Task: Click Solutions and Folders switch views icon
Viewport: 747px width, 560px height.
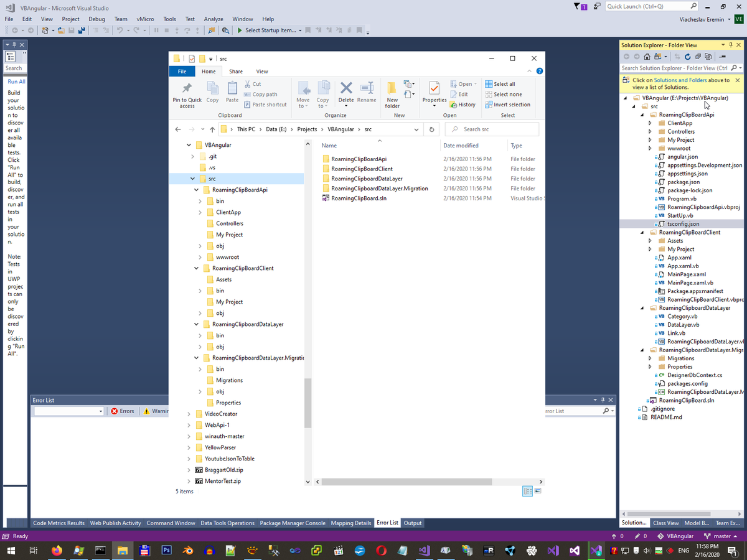Action: click(x=659, y=57)
